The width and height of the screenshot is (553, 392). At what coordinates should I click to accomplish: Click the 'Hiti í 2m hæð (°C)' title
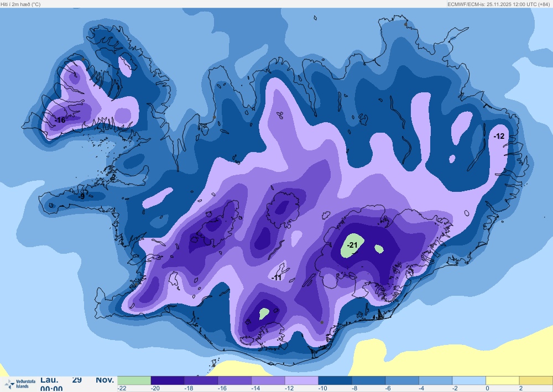20,4
